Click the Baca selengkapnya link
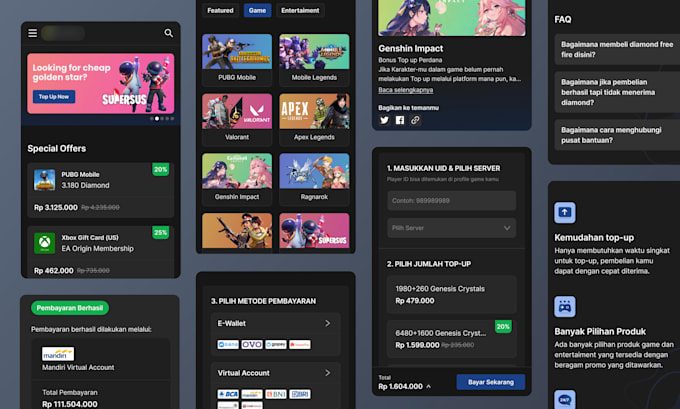This screenshot has width=680, height=409. click(405, 90)
